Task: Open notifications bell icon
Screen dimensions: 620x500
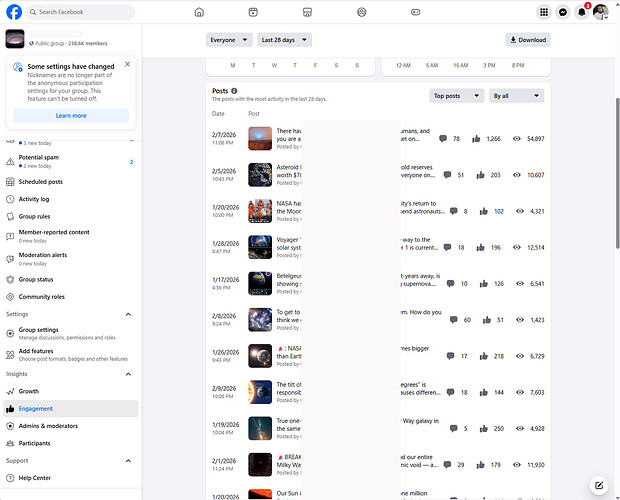Action: pyautogui.click(x=582, y=12)
